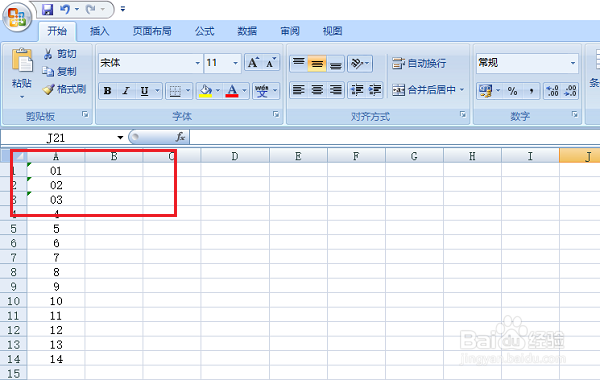
Task: Open the 页面布局 tab
Action: [152, 31]
